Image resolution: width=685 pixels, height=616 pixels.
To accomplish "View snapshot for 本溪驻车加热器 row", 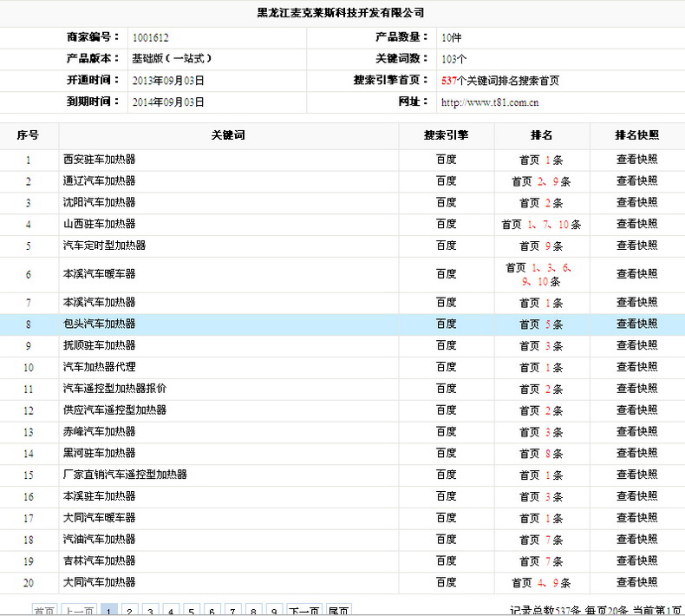I will (636, 496).
